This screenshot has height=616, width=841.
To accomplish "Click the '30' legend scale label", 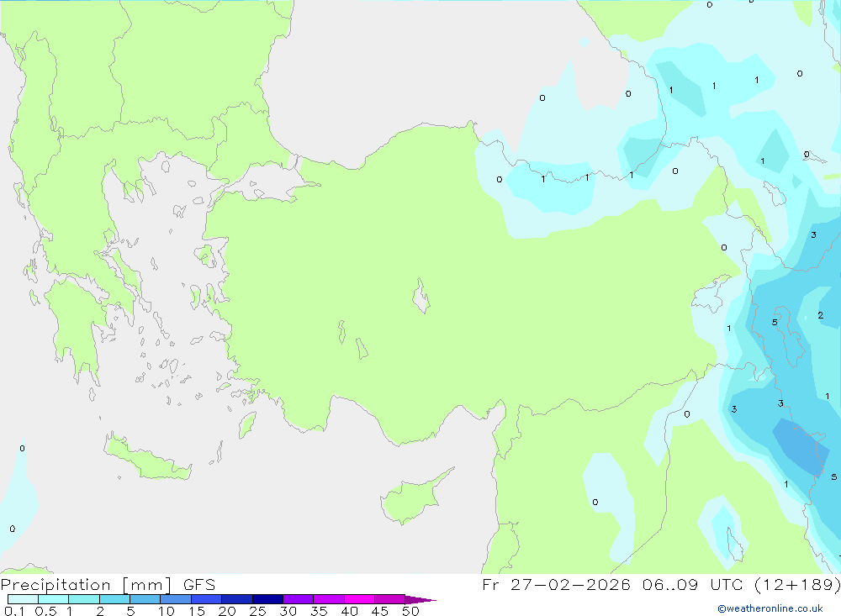I will [x=288, y=611].
